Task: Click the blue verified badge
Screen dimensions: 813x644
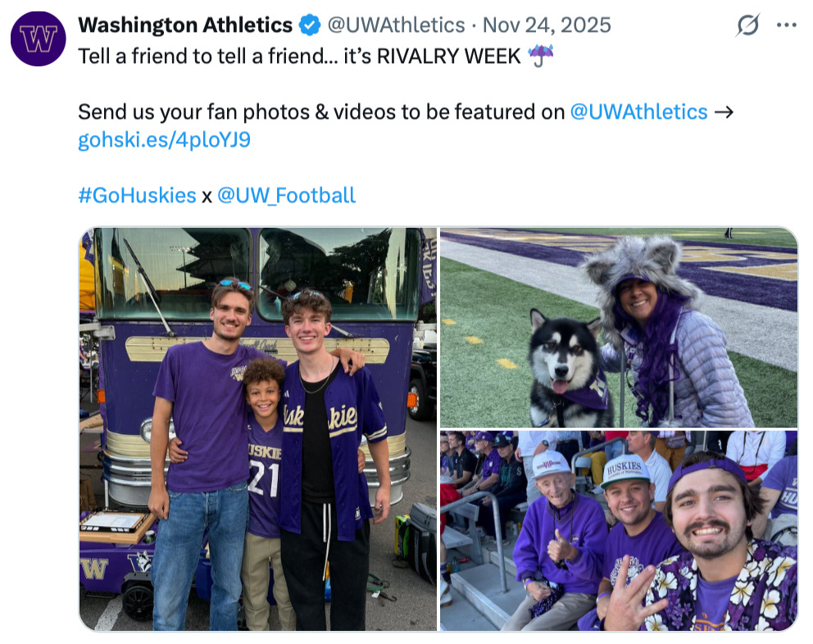Action: [309, 26]
